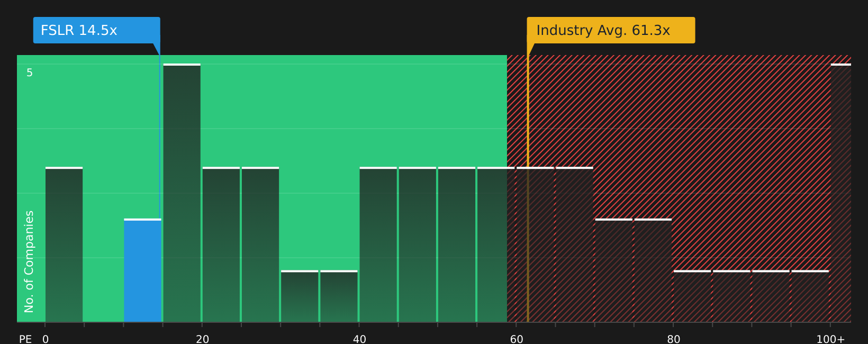
Task: Select the bar at PE 25-30
Action: click(x=260, y=245)
